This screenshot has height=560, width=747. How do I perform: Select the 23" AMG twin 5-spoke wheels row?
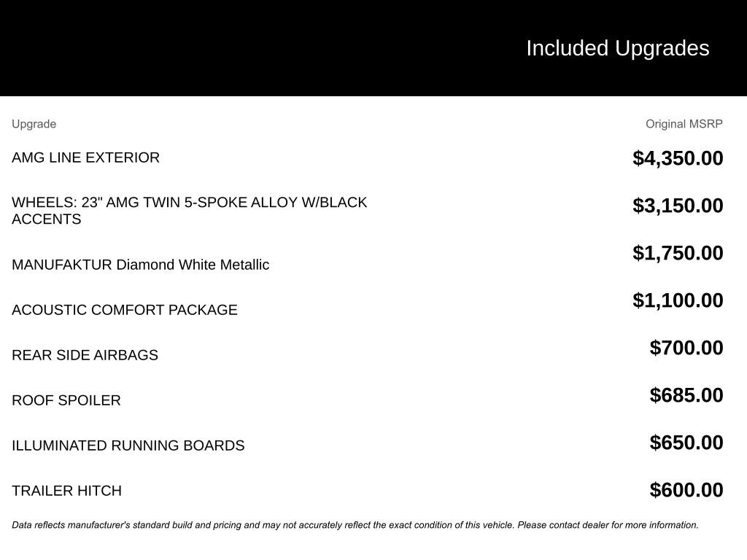pos(189,211)
